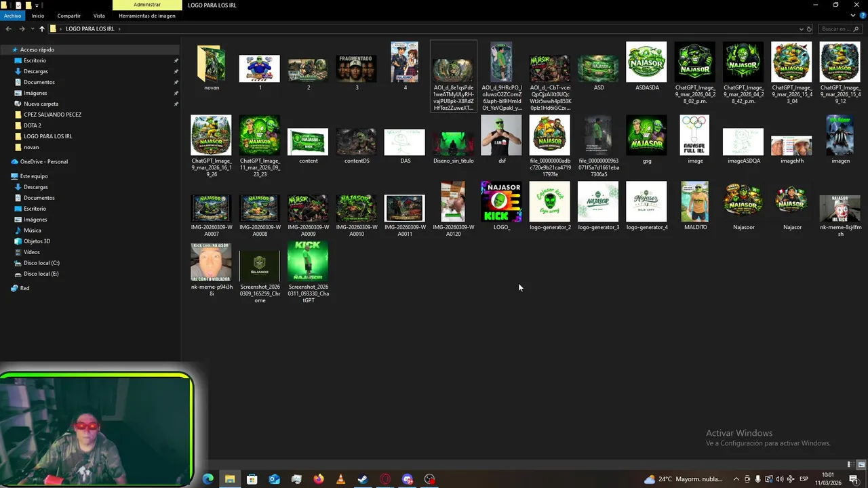Click the search box Buscar en
This screenshot has height=488, width=868.
click(x=840, y=29)
